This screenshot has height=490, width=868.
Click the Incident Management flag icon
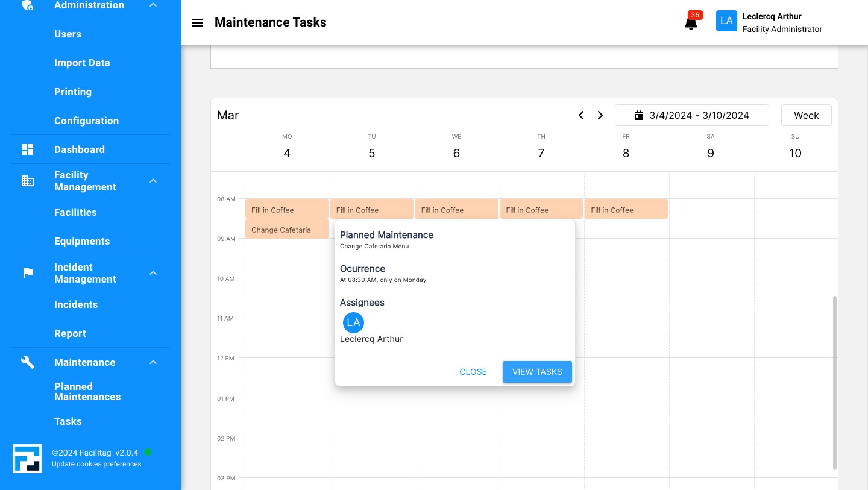[28, 273]
